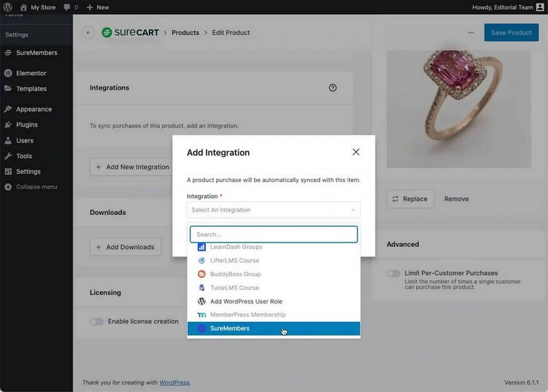Expand Select An Integration dropdown
The width and height of the screenshot is (548, 392).
(x=273, y=210)
